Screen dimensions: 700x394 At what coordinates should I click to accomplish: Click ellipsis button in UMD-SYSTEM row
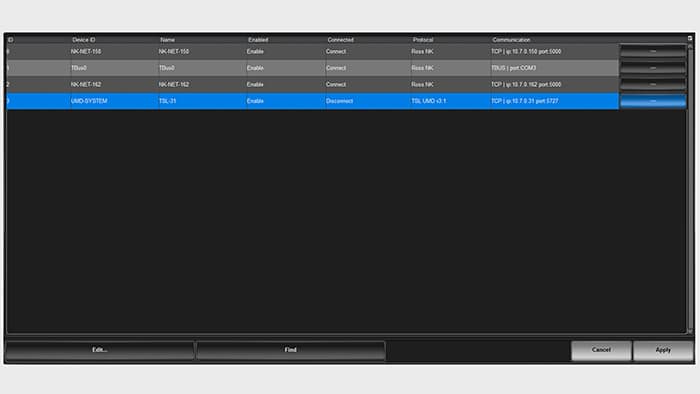pos(653,101)
